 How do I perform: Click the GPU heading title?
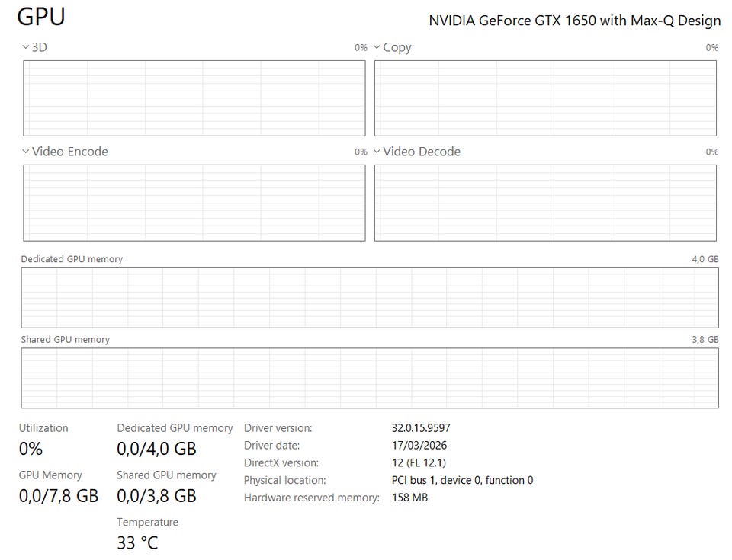coord(41,17)
